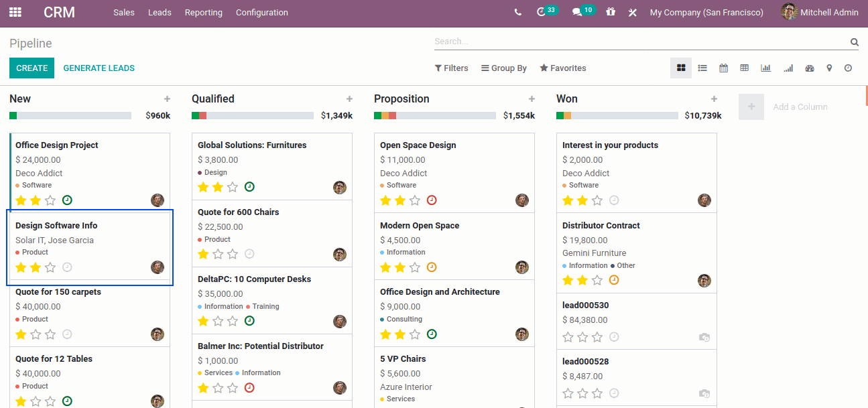Open the activity view via the clock icon
The width and height of the screenshot is (868, 408).
(848, 68)
